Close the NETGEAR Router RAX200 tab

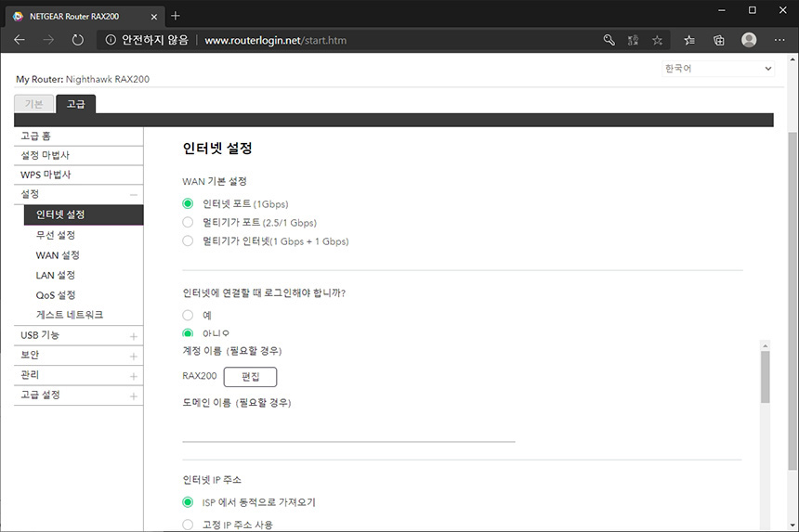[154, 17]
